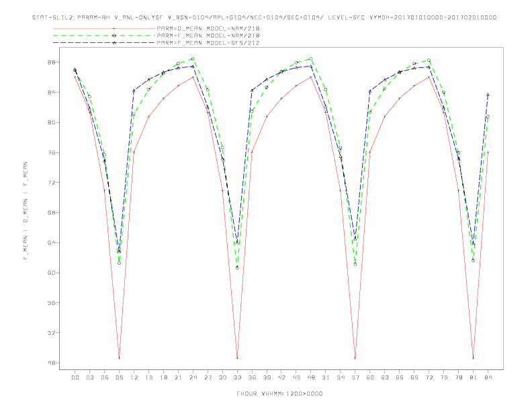
Task: Click x-axis tick label 51
Action: 326,377
